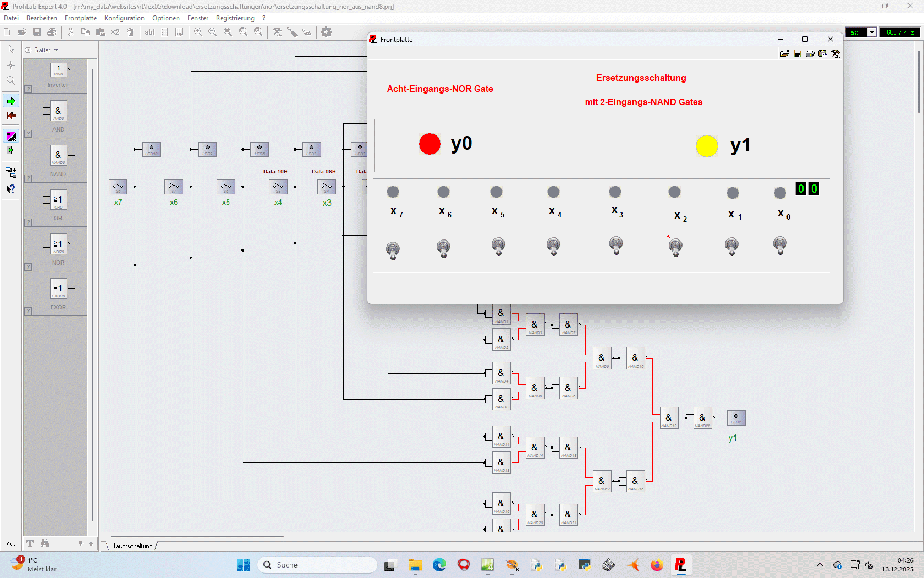Flip the x7 toggle switch on Frontplatte

tap(393, 250)
